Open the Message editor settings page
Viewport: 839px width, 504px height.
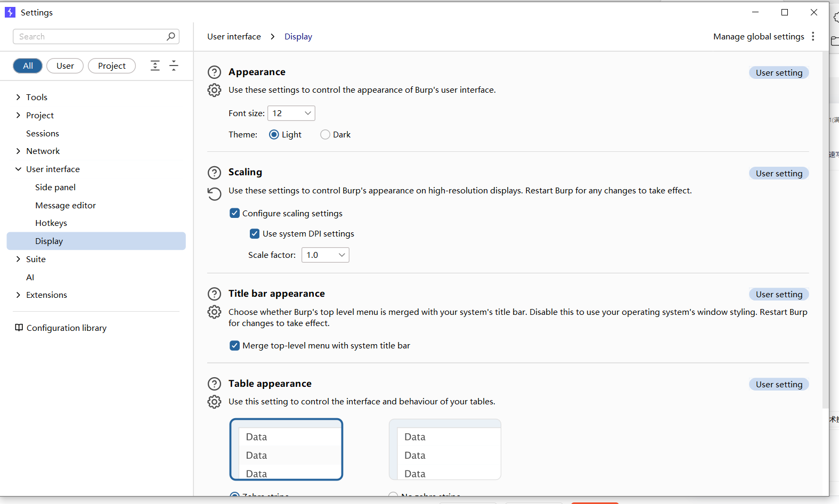point(66,205)
